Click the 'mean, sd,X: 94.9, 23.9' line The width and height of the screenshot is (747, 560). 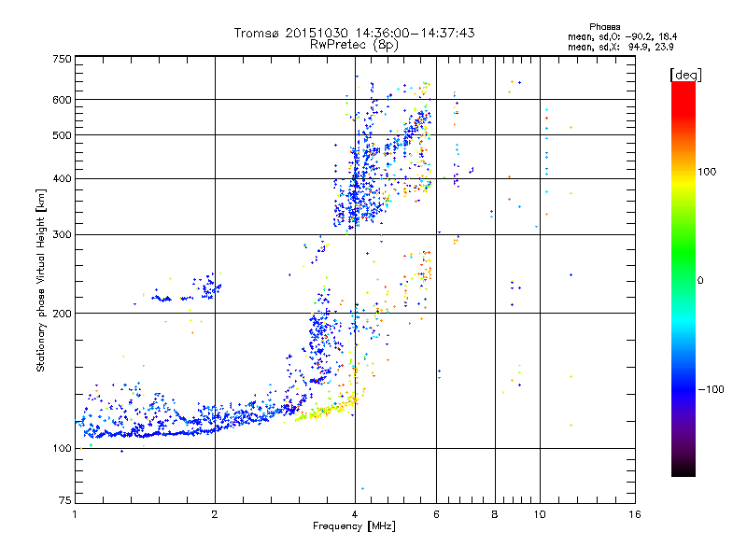pyautogui.click(x=620, y=47)
